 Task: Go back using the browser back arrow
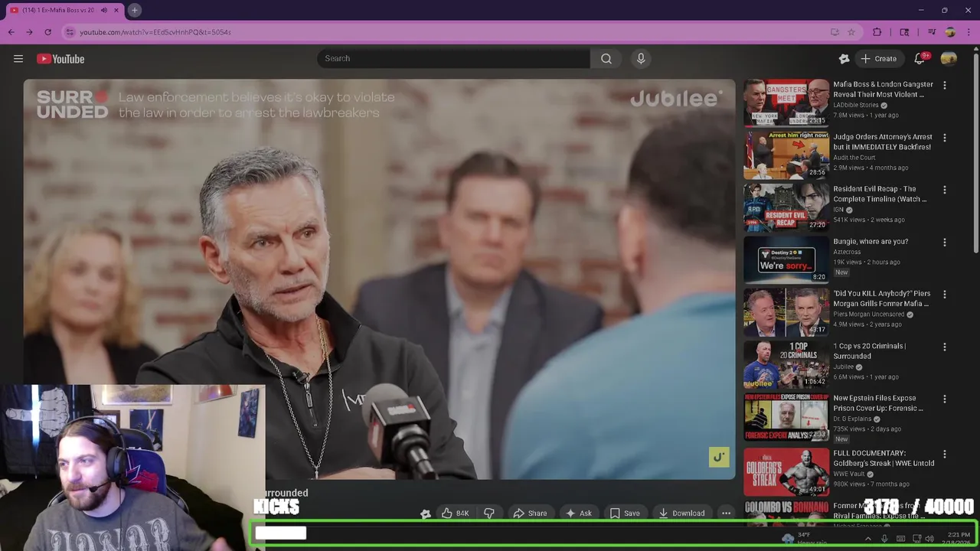[x=11, y=32]
